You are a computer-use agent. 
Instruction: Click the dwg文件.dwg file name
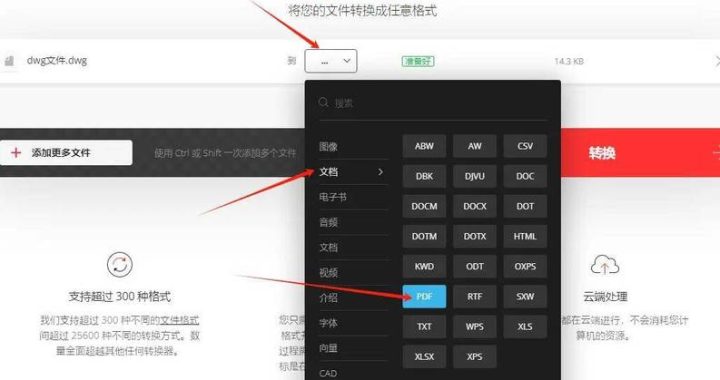click(x=57, y=61)
